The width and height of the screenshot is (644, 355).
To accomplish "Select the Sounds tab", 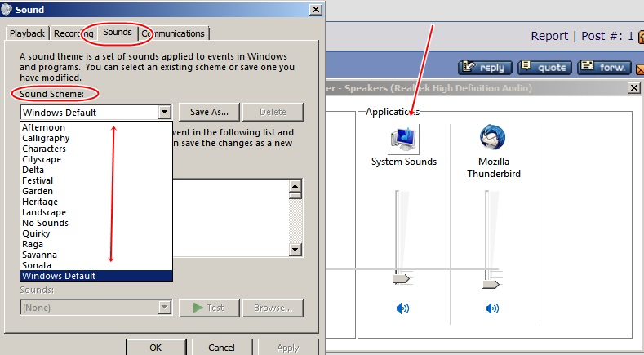I will 118,32.
